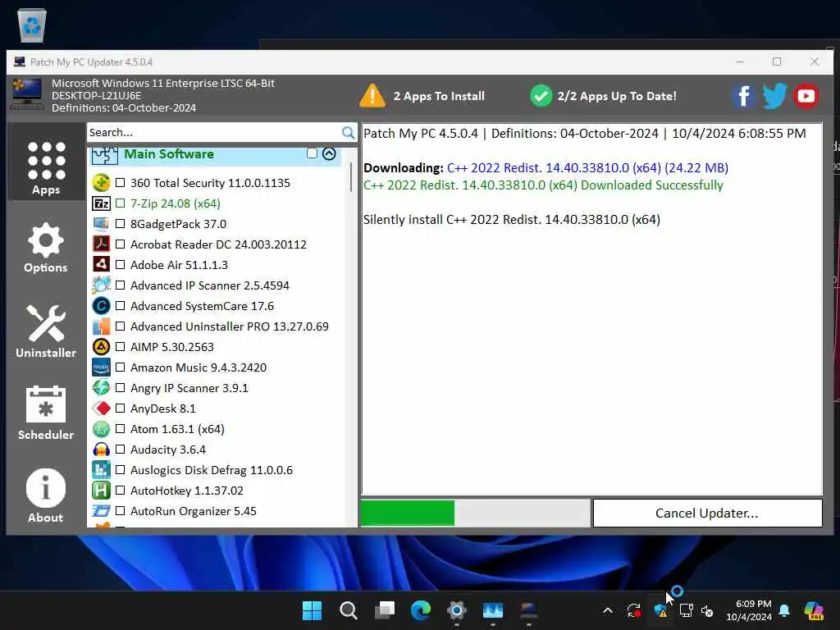Click the yellow warning apps-to-install icon

(372, 97)
